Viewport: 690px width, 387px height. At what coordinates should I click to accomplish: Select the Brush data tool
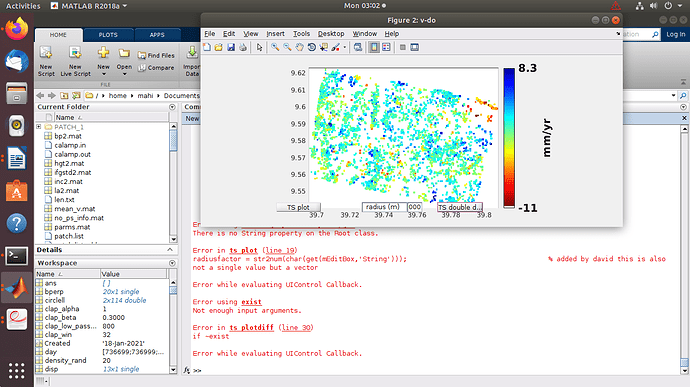[336, 47]
